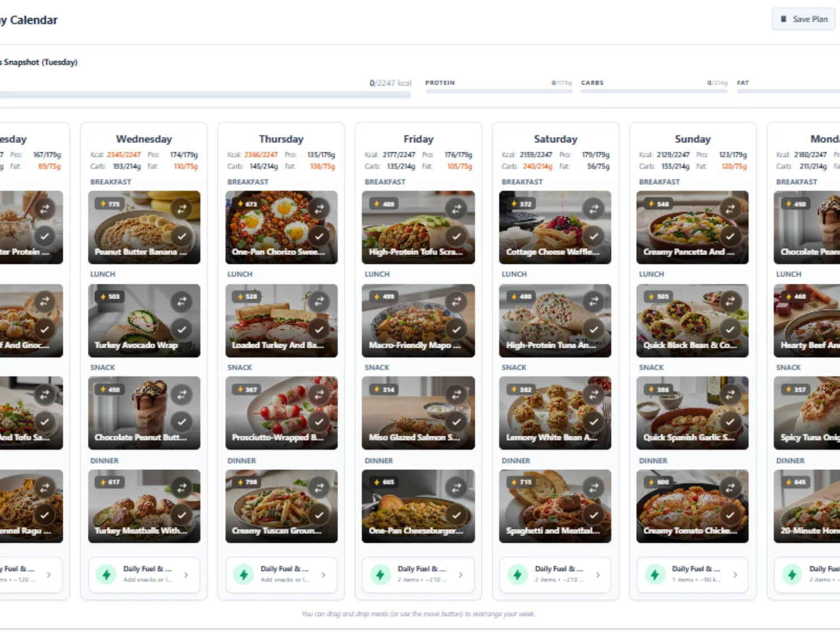The height and width of the screenshot is (630, 840).
Task: Select the Saturday day header
Action: (556, 139)
